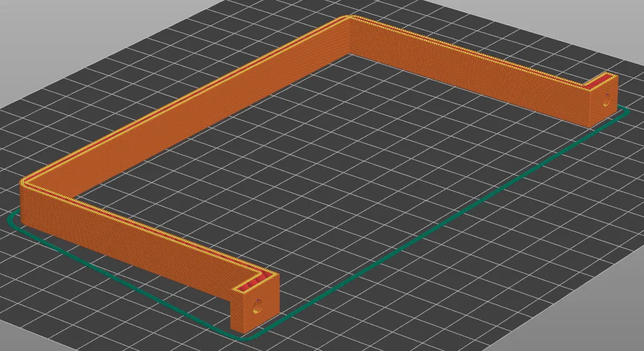This screenshot has width=644, height=351.
Task: Click the screw hole on the far bracket end
Action: coord(607,99)
